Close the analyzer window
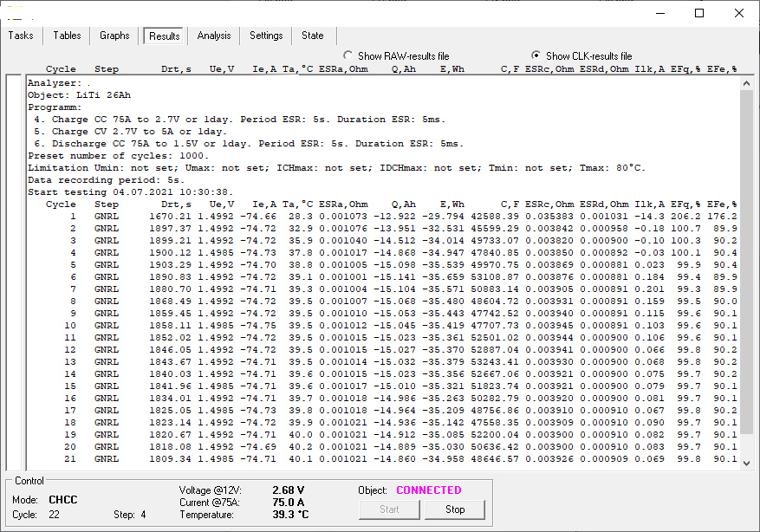The height and width of the screenshot is (532, 760). [738, 13]
